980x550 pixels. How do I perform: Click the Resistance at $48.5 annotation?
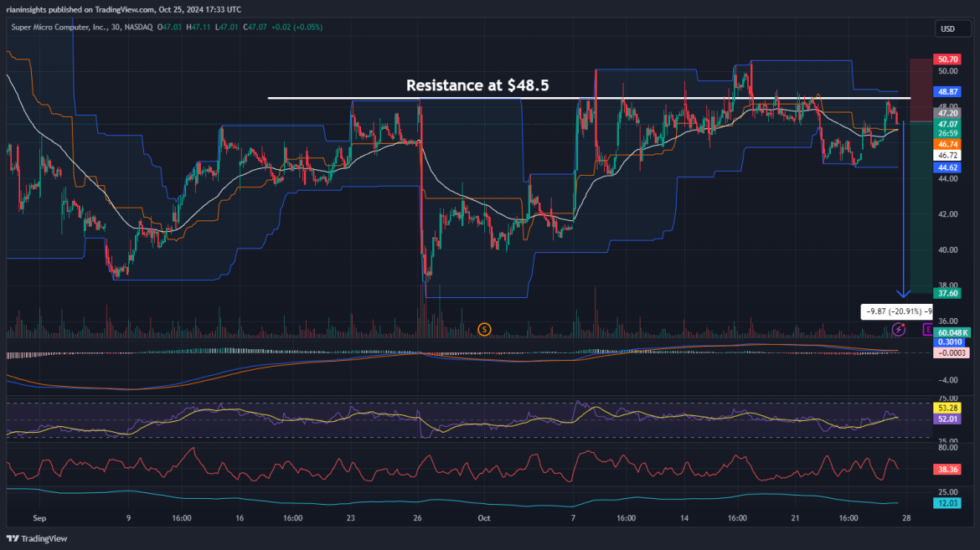(x=478, y=85)
